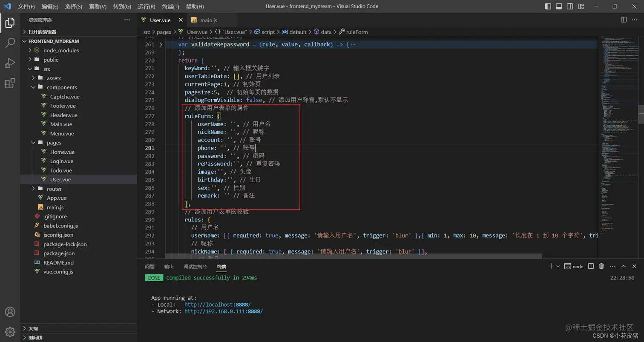
Task: Collapse the FRONTEND_MYDREAM root folder
Action: point(78,41)
